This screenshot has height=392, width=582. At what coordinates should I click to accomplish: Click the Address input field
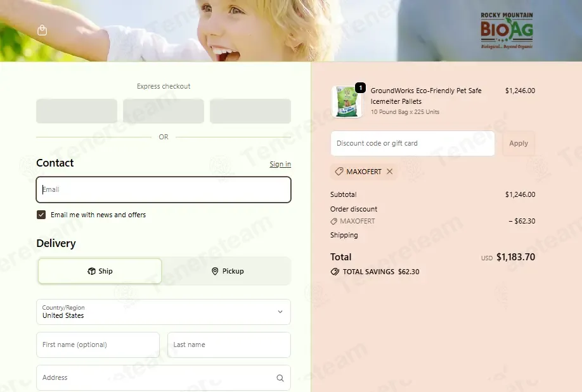coord(164,378)
